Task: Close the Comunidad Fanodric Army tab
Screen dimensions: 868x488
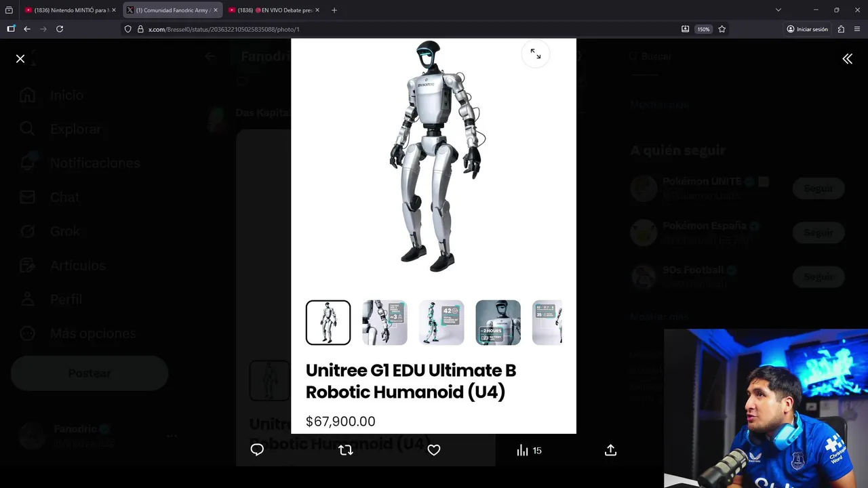Action: coord(216,10)
